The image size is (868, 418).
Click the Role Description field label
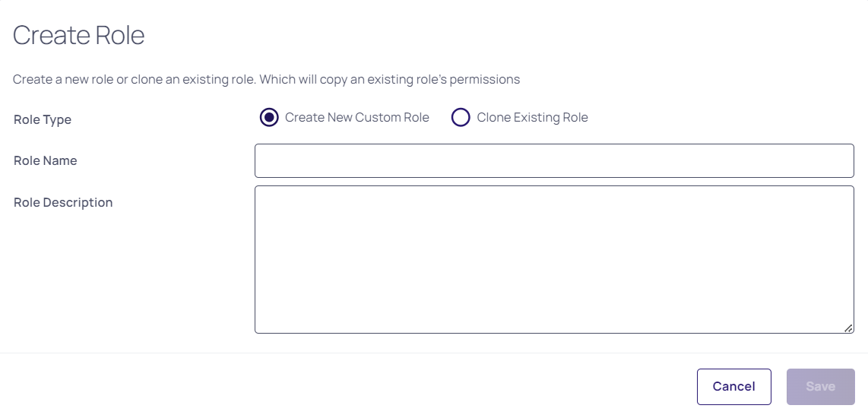click(x=63, y=203)
